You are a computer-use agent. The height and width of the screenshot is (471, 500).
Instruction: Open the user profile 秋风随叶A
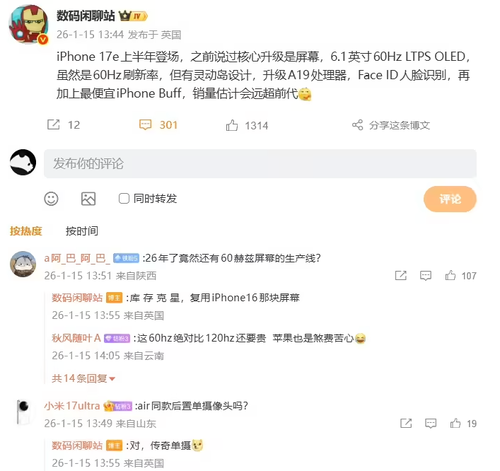coord(76,338)
